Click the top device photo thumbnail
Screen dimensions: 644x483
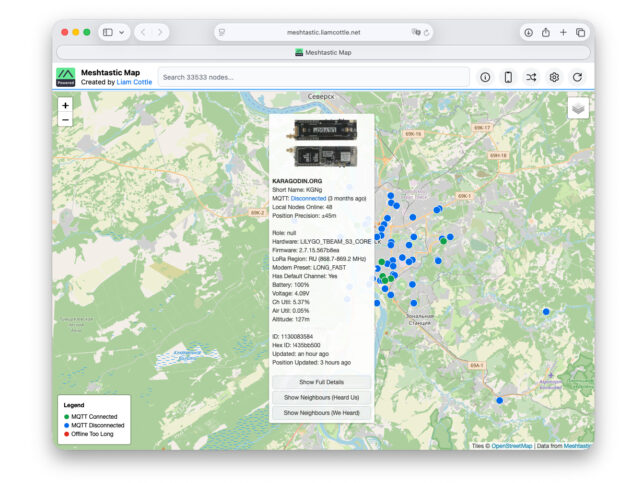(x=322, y=130)
